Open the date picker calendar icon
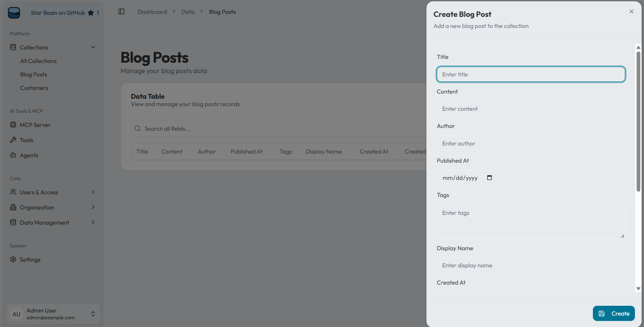644x327 pixels. coord(489,178)
